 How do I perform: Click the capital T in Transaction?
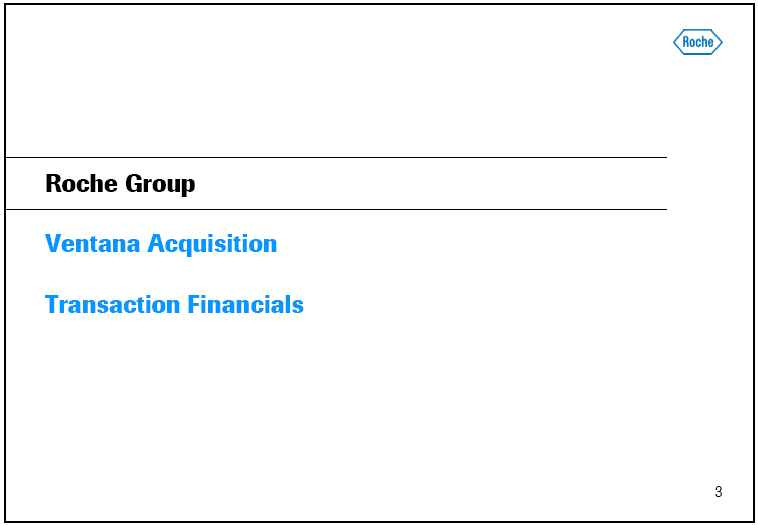52,305
